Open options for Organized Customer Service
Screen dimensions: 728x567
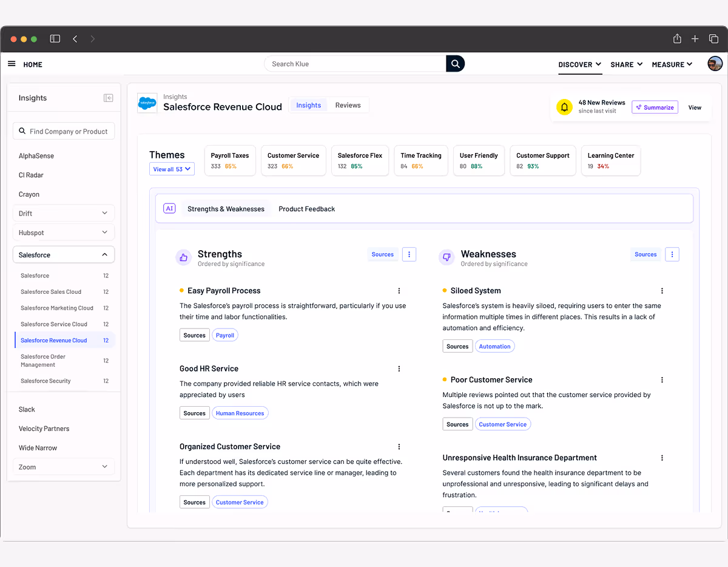[399, 447]
